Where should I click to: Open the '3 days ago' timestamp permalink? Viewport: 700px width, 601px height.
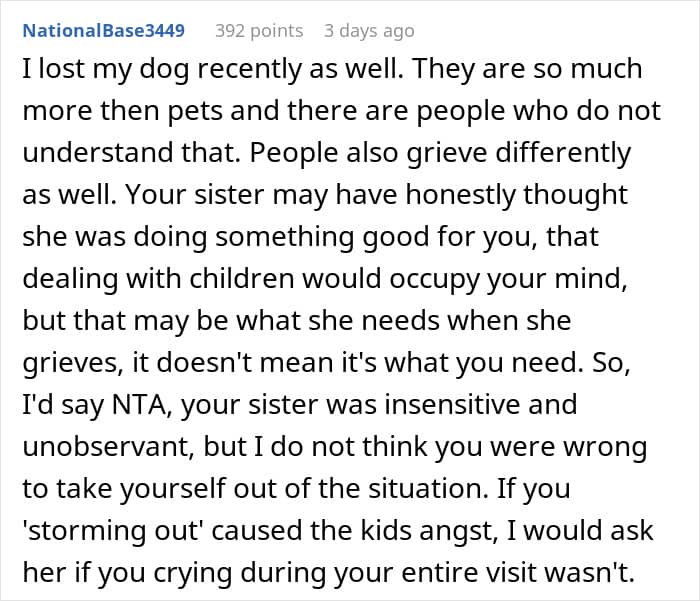[x=369, y=31]
